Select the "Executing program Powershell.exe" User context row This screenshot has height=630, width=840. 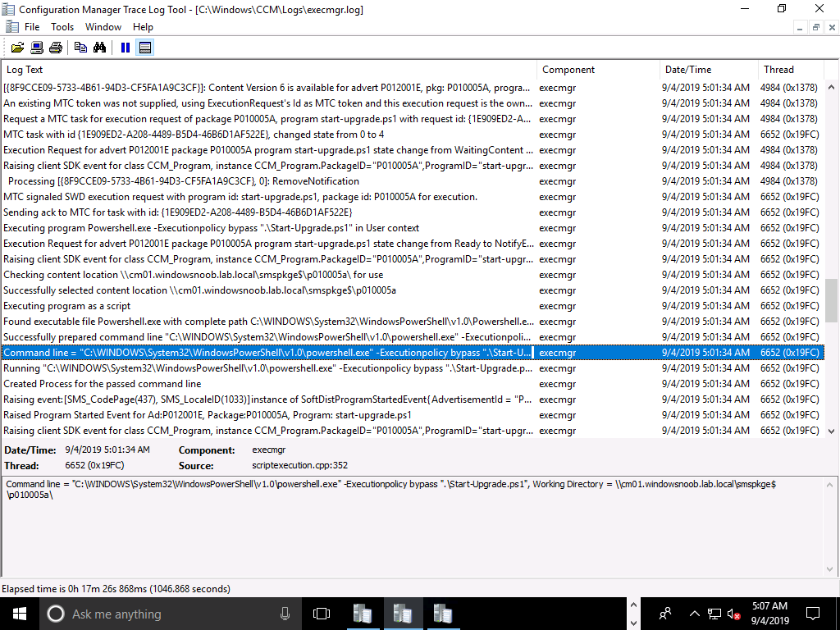coord(413,228)
